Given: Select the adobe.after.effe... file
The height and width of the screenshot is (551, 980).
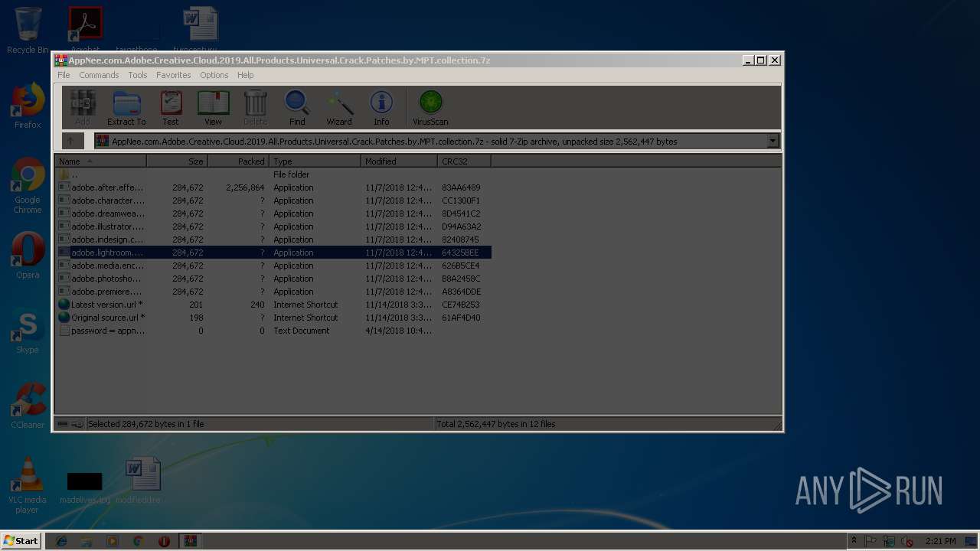Looking at the screenshot, I should 273,187.
